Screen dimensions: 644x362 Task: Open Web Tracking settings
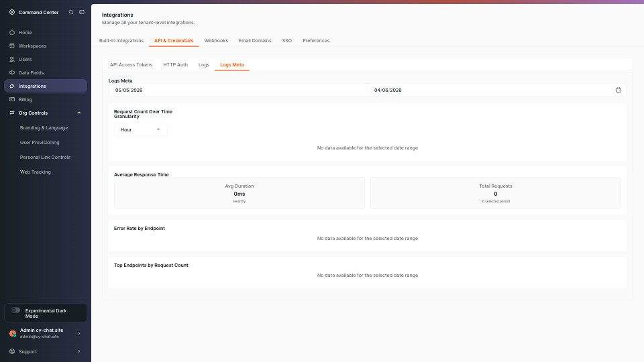click(x=36, y=172)
